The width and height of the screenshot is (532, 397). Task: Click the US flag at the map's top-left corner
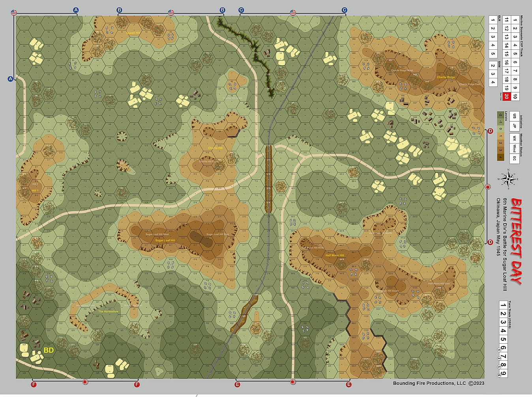(x=14, y=13)
